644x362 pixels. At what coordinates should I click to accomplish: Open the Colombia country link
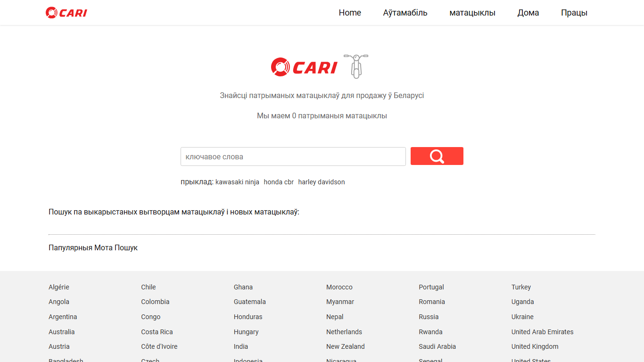(155, 302)
